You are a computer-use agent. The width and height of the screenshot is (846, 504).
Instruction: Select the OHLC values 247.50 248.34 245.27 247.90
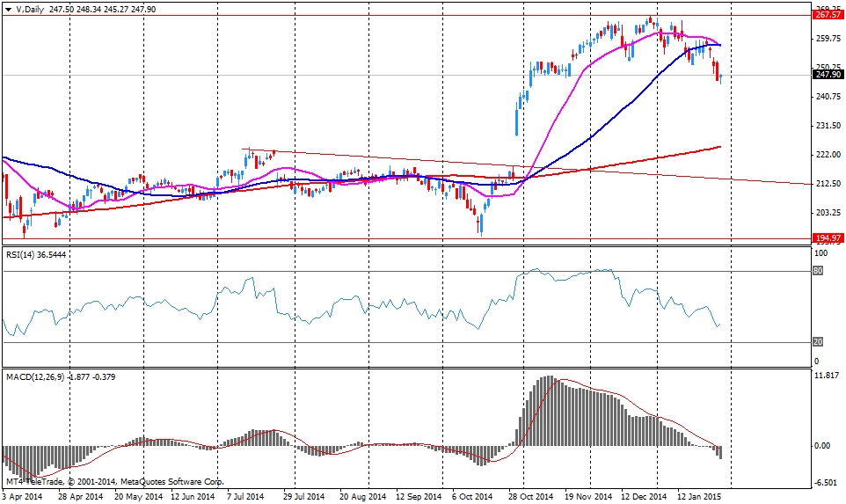coord(102,9)
